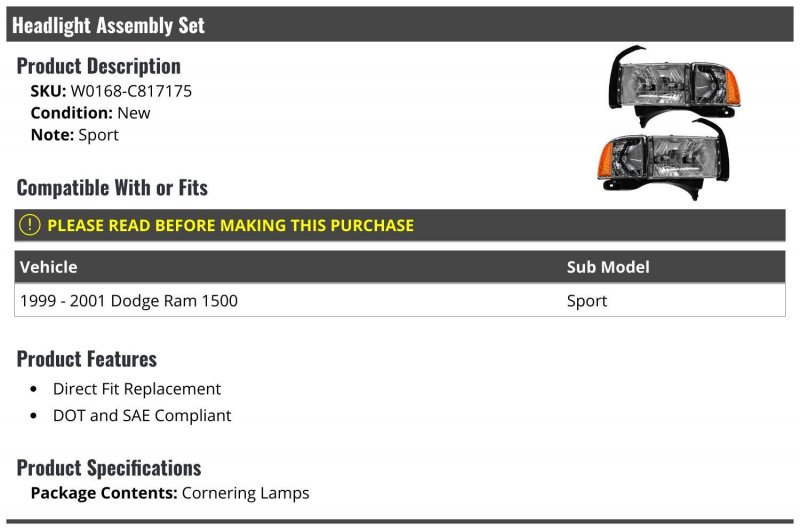Click the Product Features heading
The height and width of the screenshot is (530, 800).
coord(87,359)
